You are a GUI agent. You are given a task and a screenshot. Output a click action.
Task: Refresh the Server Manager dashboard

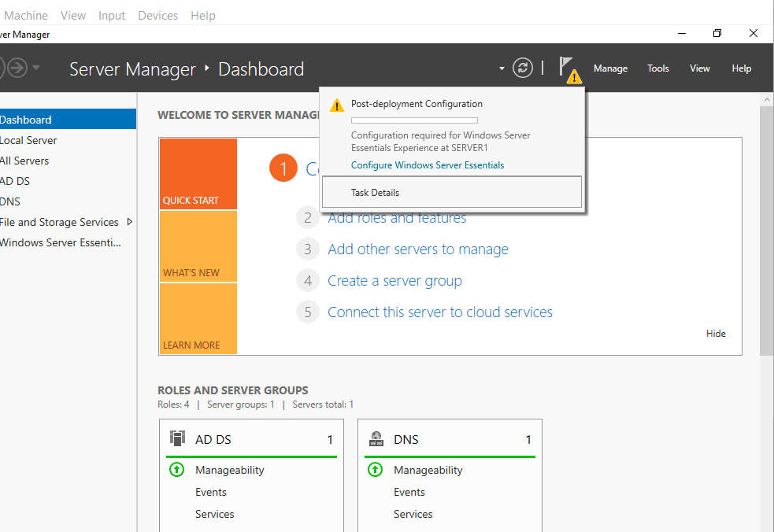[x=522, y=68]
